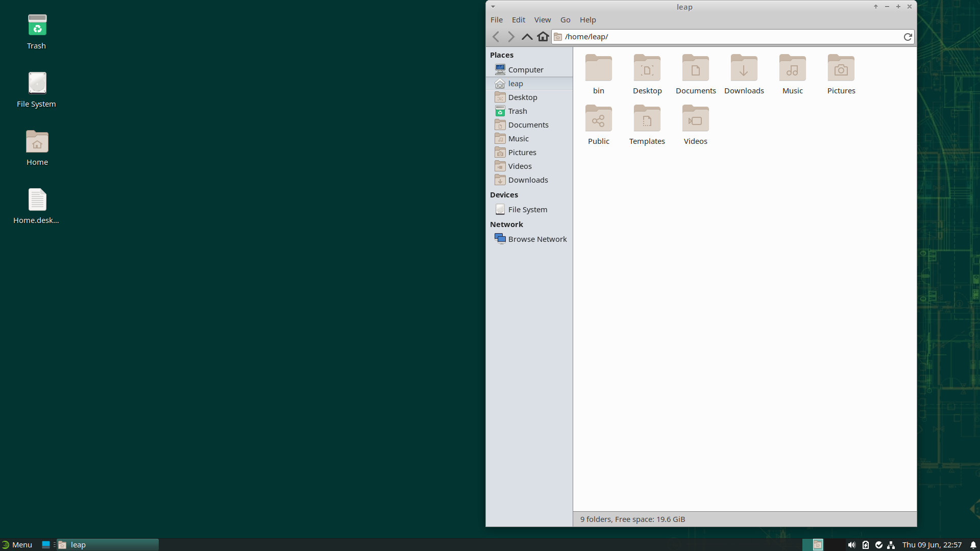The width and height of the screenshot is (980, 551).
Task: Open the Menu button in taskbar
Action: click(17, 545)
